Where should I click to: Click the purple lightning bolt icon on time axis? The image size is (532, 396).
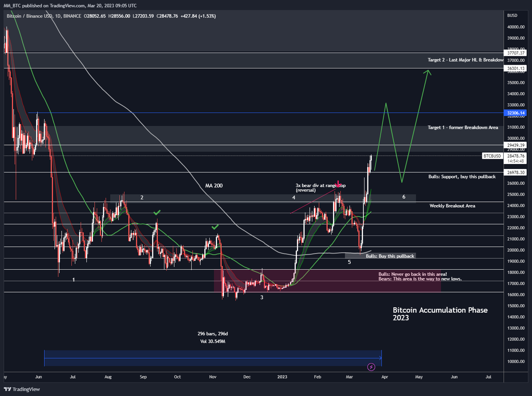pyautogui.click(x=372, y=367)
